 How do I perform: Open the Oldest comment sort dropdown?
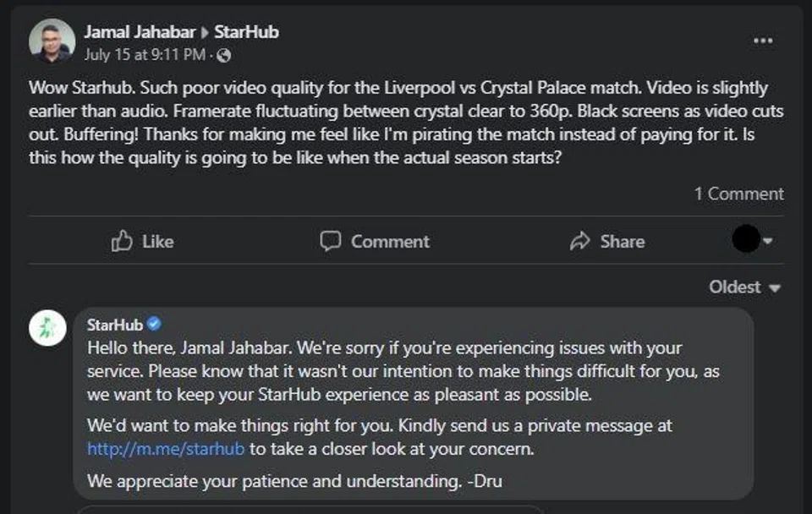tap(744, 287)
